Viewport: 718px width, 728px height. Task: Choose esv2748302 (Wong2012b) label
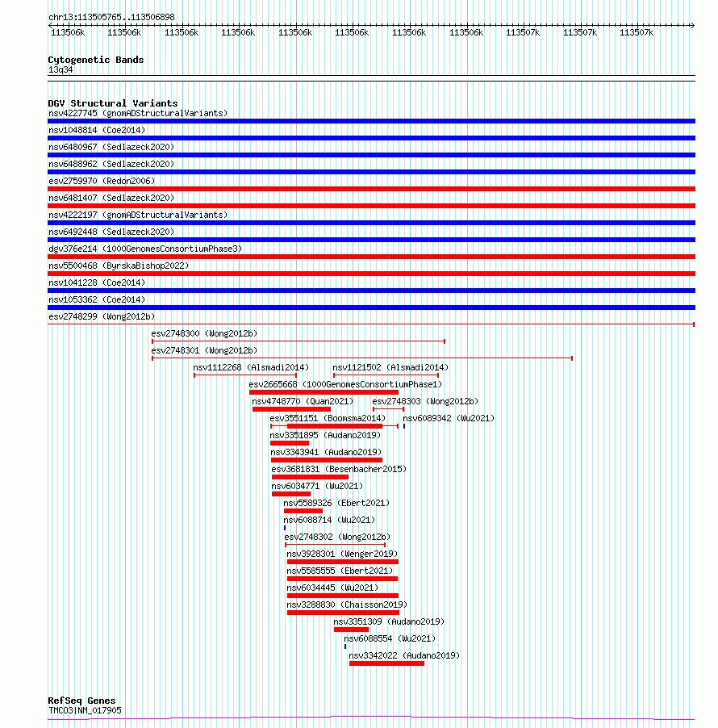(337, 538)
